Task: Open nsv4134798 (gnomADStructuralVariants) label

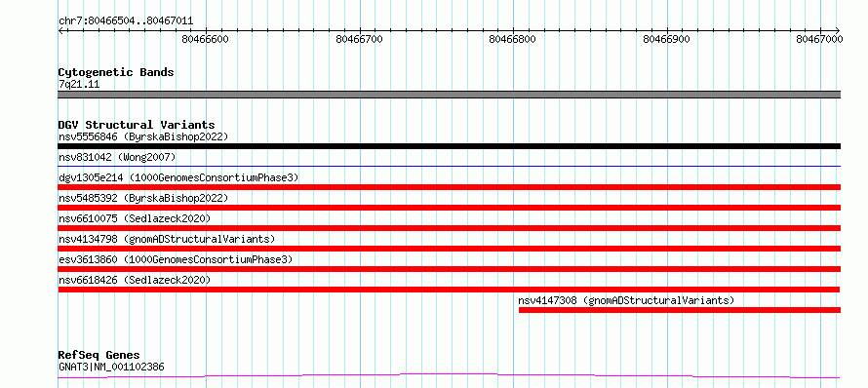Action: [x=167, y=239]
